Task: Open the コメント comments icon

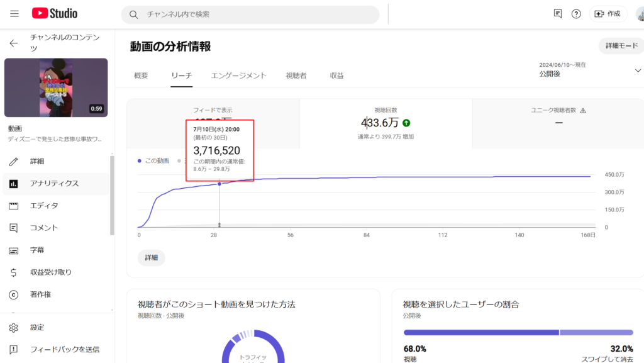Action: pyautogui.click(x=14, y=228)
